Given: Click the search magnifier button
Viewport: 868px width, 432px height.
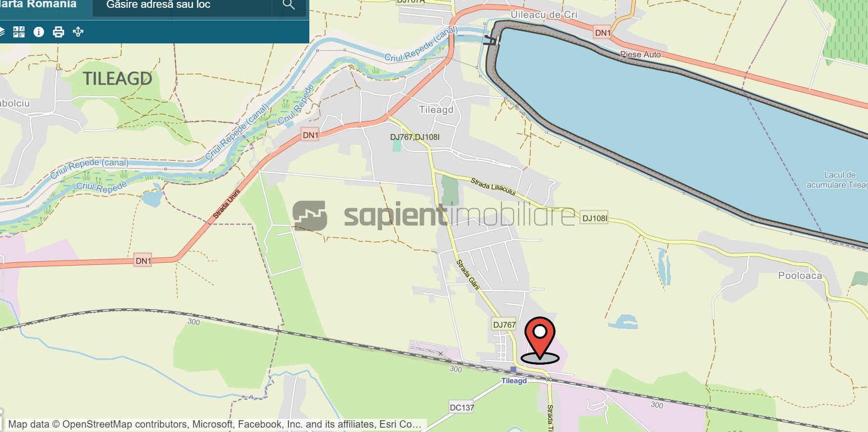Looking at the screenshot, I should 289,5.
